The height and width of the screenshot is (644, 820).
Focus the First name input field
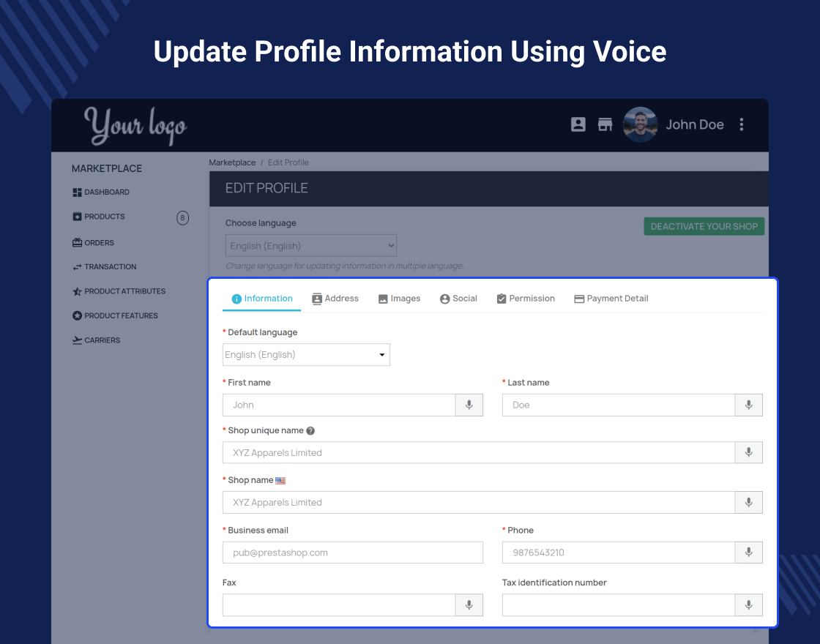point(339,405)
